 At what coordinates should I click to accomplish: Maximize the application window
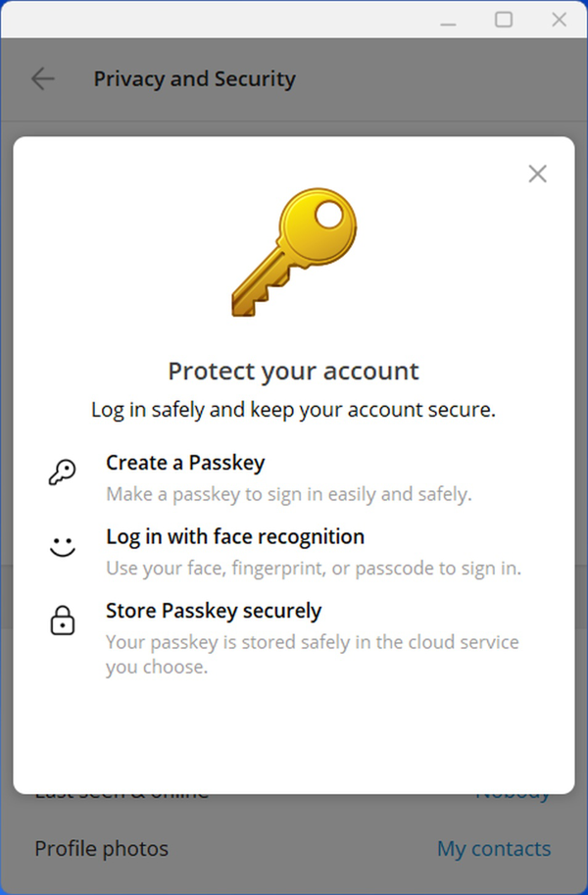[504, 20]
